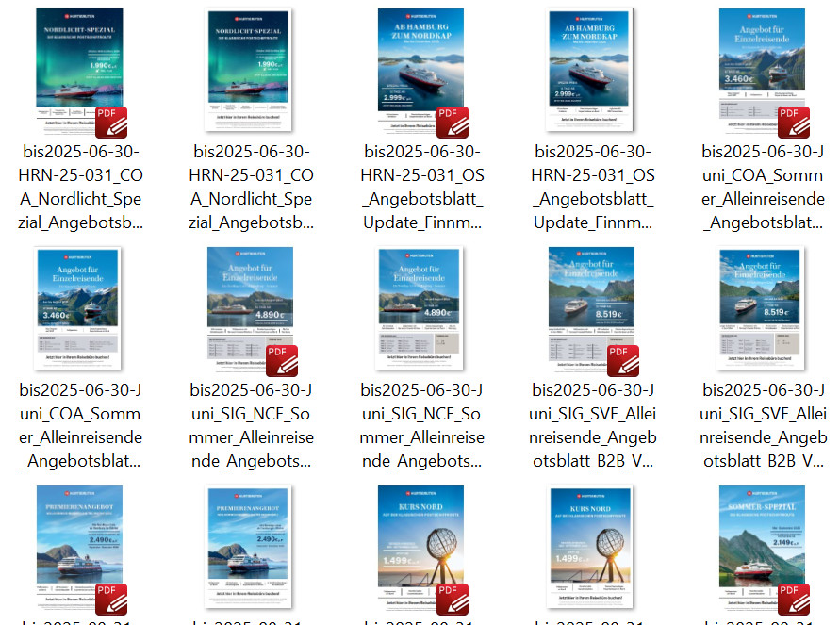
Task: Click the Juni_SIG_SVE_Alleinreisende name under the PDF-badged thumbnail
Action: pos(592,425)
